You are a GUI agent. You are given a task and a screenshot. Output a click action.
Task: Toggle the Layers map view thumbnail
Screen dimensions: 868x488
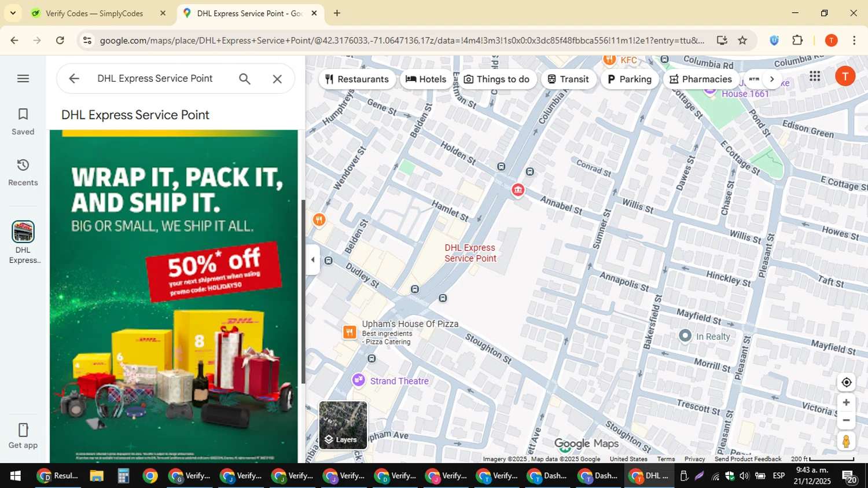[x=343, y=425]
